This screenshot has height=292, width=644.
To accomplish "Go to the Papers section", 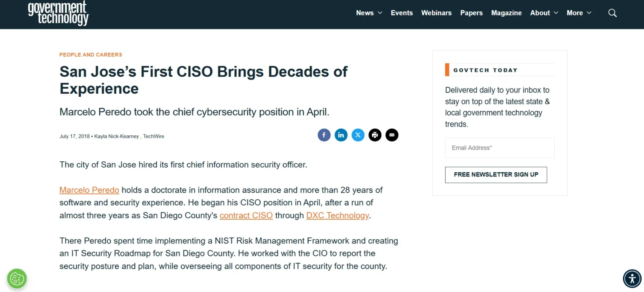I will click(471, 13).
